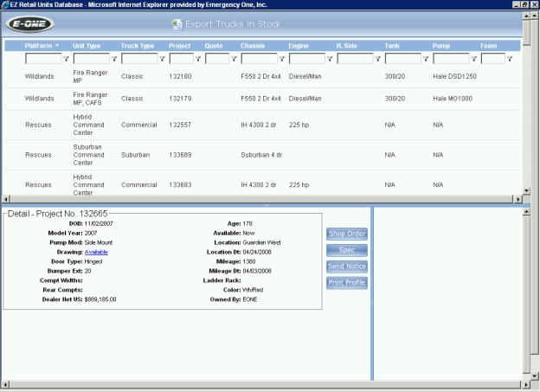Sort by Engine column header
This screenshot has height=392, width=540.
[299, 46]
